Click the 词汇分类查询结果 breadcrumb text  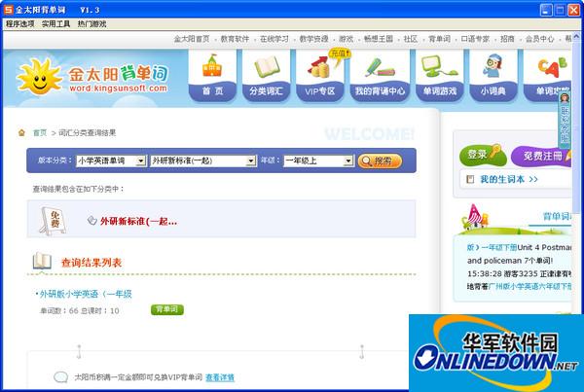88,132
